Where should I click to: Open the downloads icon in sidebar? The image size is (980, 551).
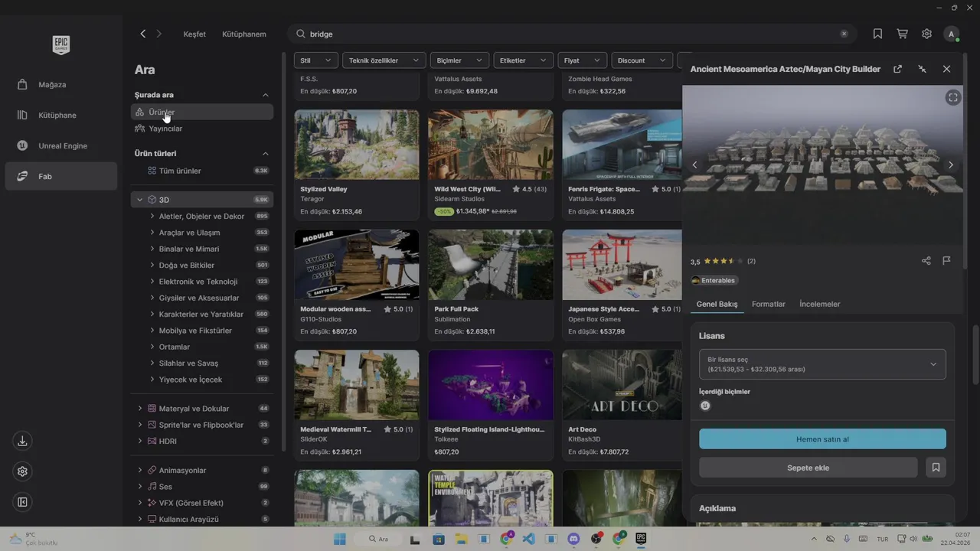(x=22, y=441)
